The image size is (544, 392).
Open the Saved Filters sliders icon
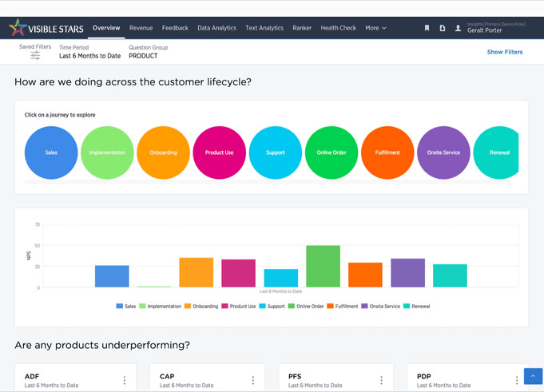pyautogui.click(x=35, y=56)
